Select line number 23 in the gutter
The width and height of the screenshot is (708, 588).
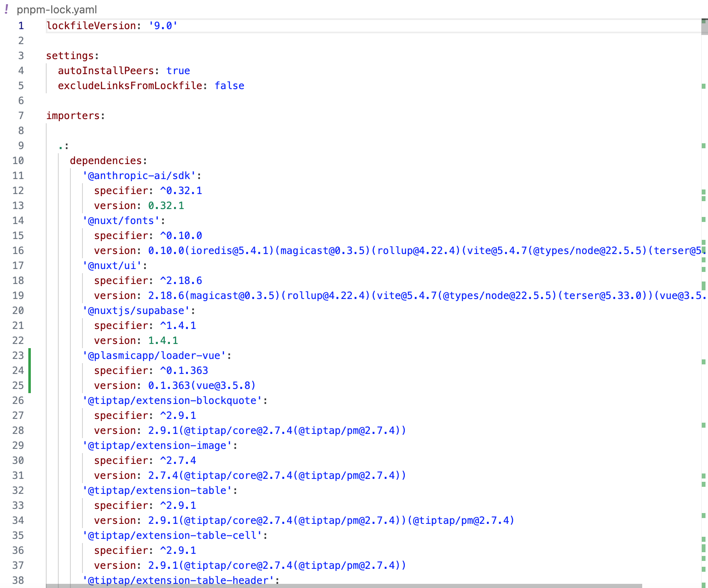18,356
